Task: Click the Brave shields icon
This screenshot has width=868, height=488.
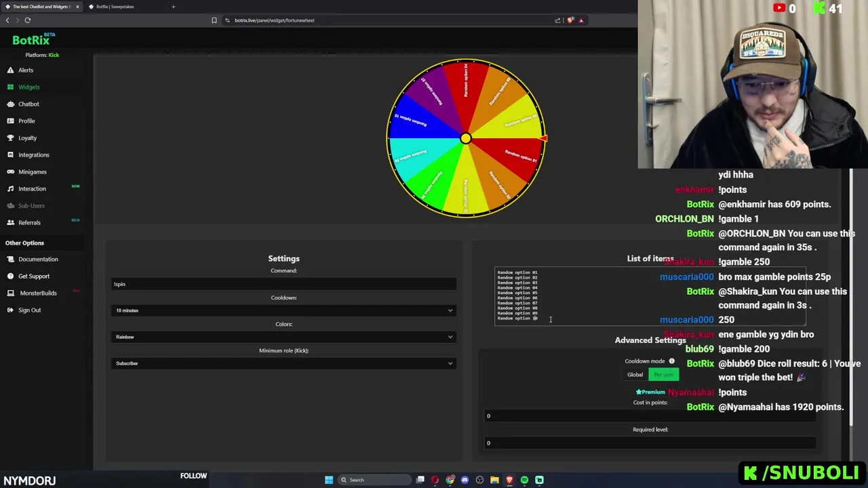Action: [x=570, y=20]
